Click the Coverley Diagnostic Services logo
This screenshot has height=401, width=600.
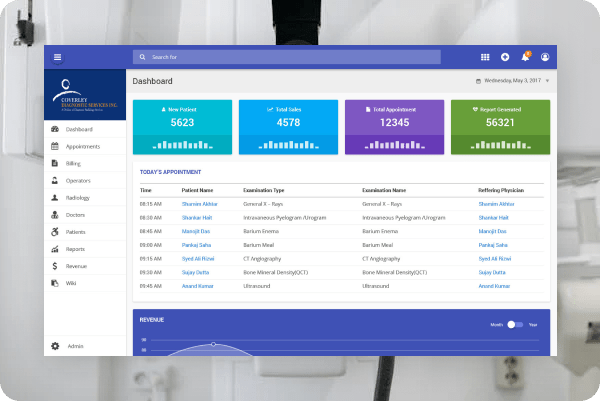pyautogui.click(x=85, y=95)
